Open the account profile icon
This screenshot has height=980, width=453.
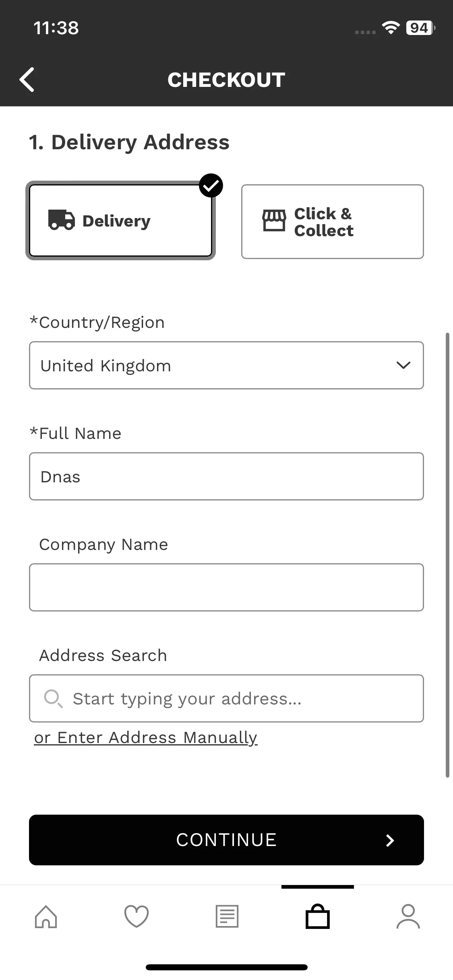pos(408,916)
